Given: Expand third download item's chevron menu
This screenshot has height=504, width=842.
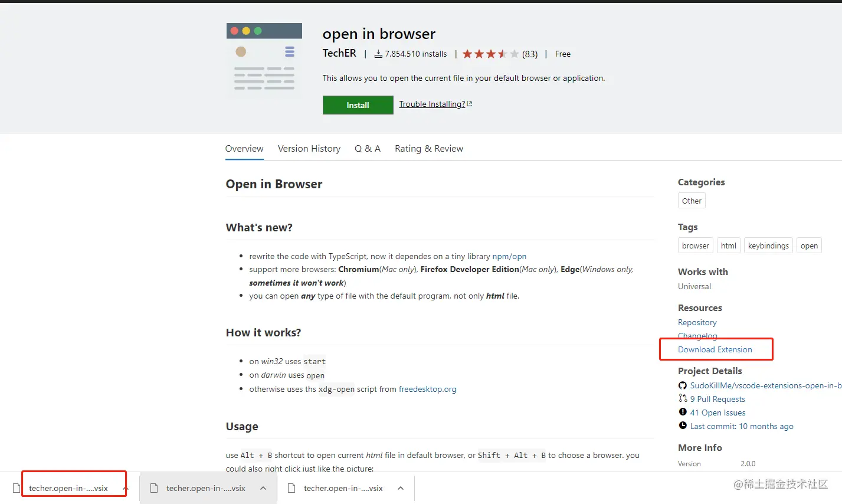Looking at the screenshot, I should 401,488.
